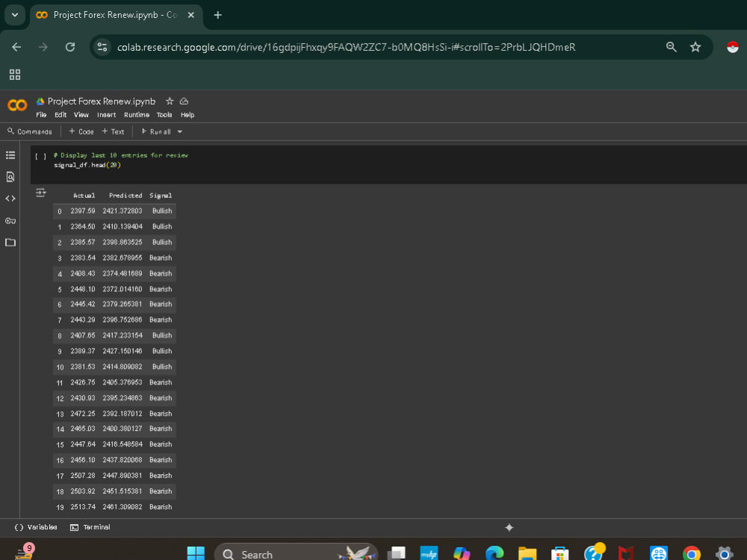Click the Signal column header
Viewport: 747px width, 560px height.
(161, 196)
